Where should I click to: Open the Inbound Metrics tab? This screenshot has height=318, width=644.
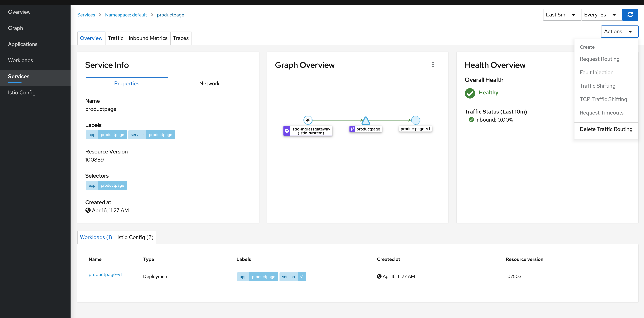148,38
